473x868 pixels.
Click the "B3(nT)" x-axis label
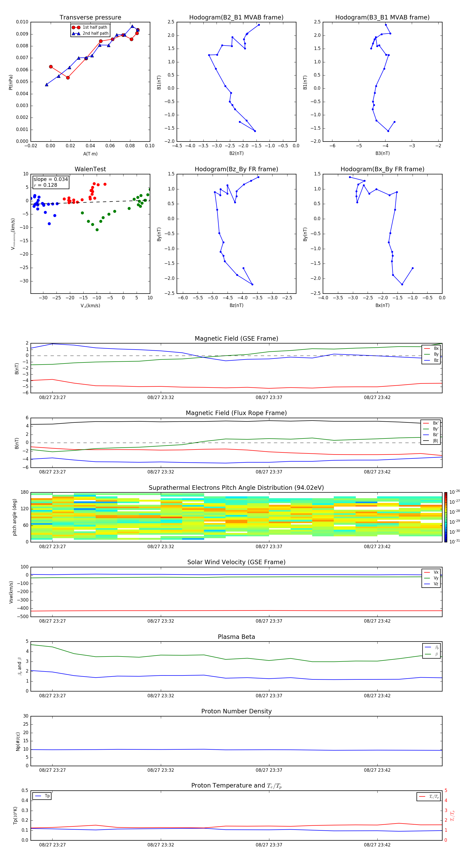[382, 153]
